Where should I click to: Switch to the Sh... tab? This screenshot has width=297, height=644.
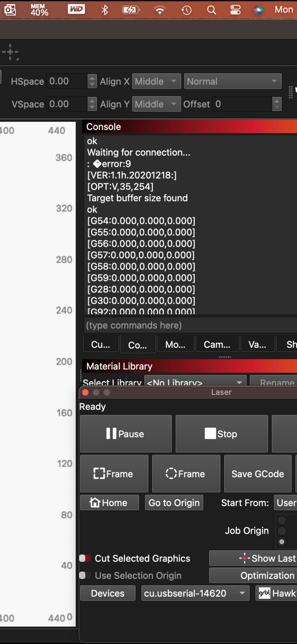[x=287, y=344]
